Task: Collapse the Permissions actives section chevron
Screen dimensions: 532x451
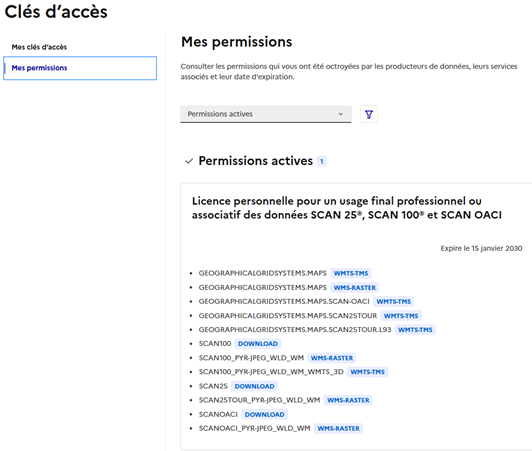Action: pos(189,161)
